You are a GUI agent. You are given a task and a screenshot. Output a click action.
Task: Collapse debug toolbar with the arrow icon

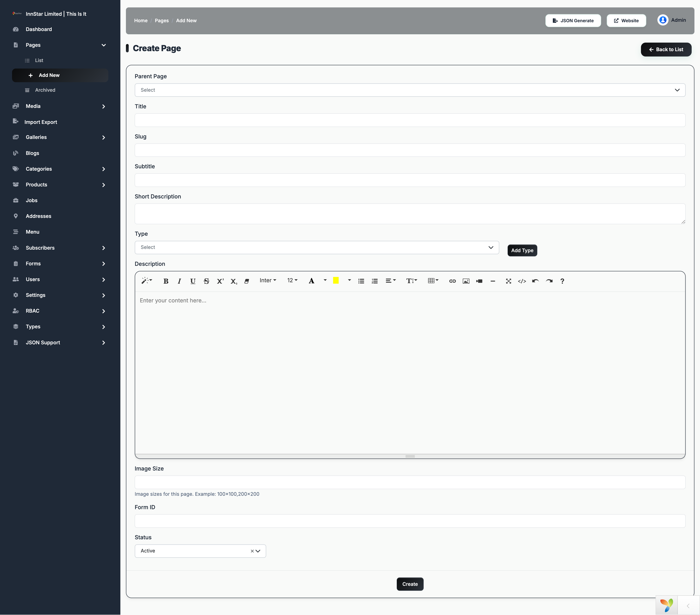[x=688, y=606]
